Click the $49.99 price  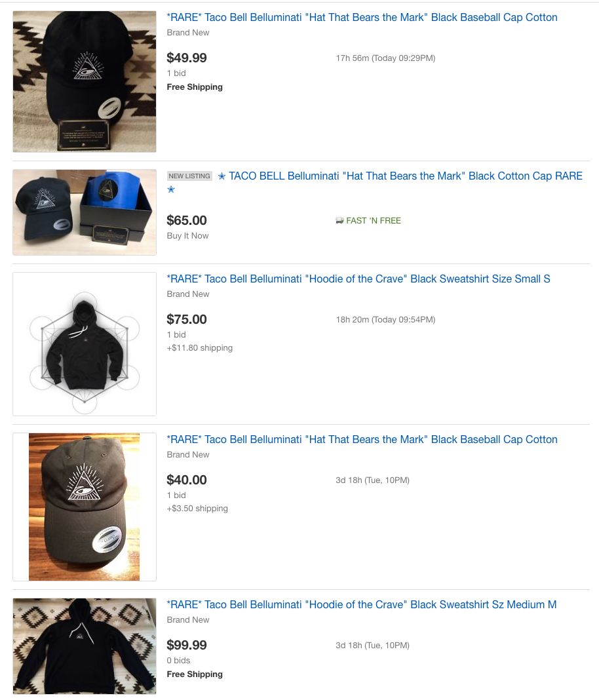click(187, 58)
